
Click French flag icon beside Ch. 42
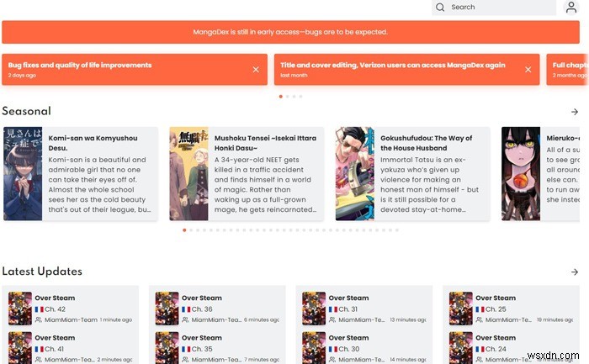(x=39, y=309)
